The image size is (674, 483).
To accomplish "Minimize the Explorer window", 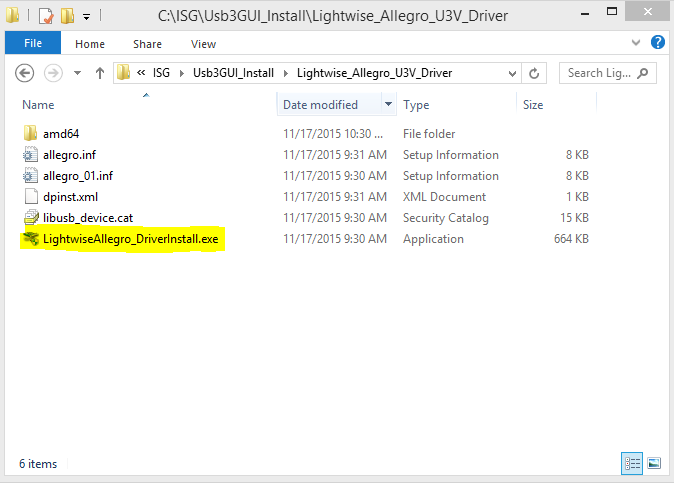I will tap(585, 13).
